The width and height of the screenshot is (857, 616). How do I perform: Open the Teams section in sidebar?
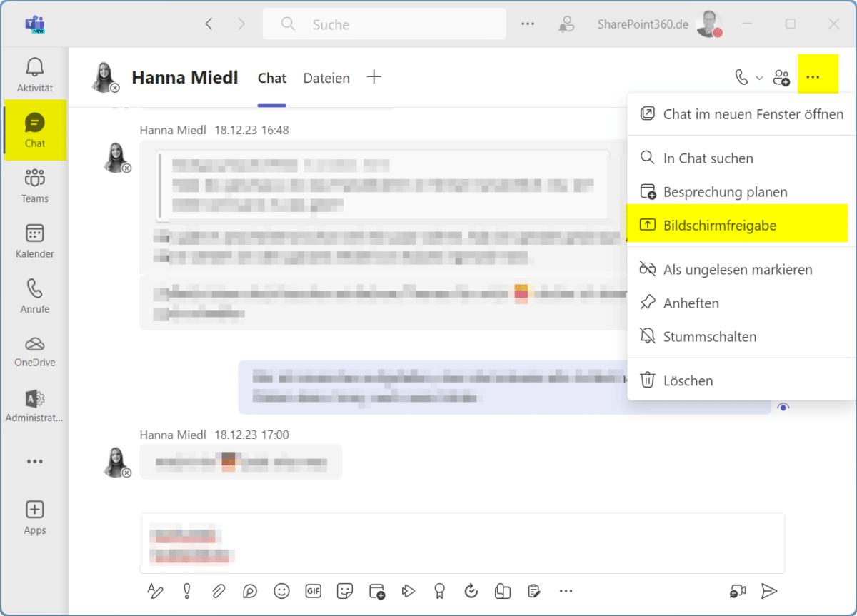[35, 185]
